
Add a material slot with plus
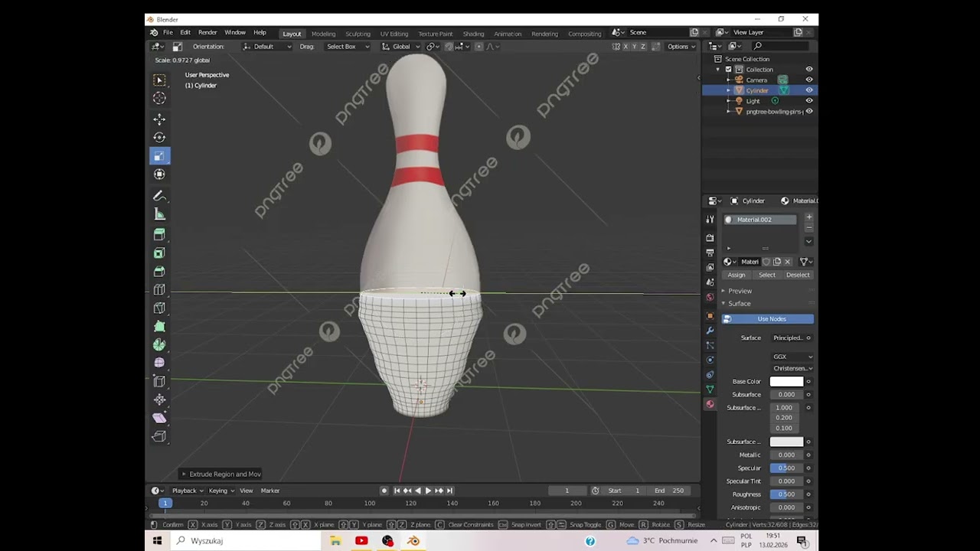click(808, 217)
